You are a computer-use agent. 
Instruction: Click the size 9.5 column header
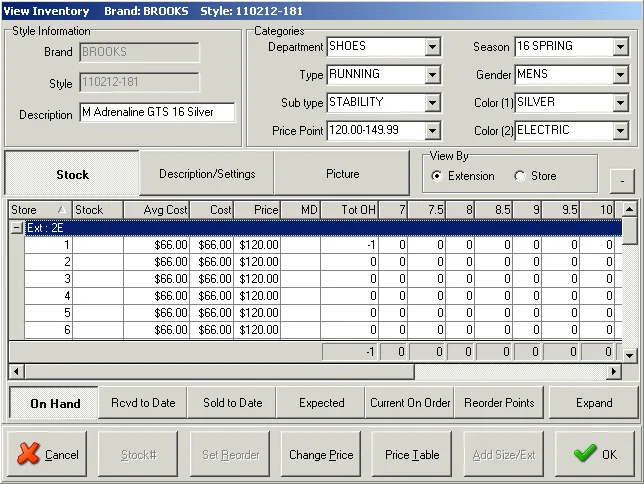click(561, 210)
